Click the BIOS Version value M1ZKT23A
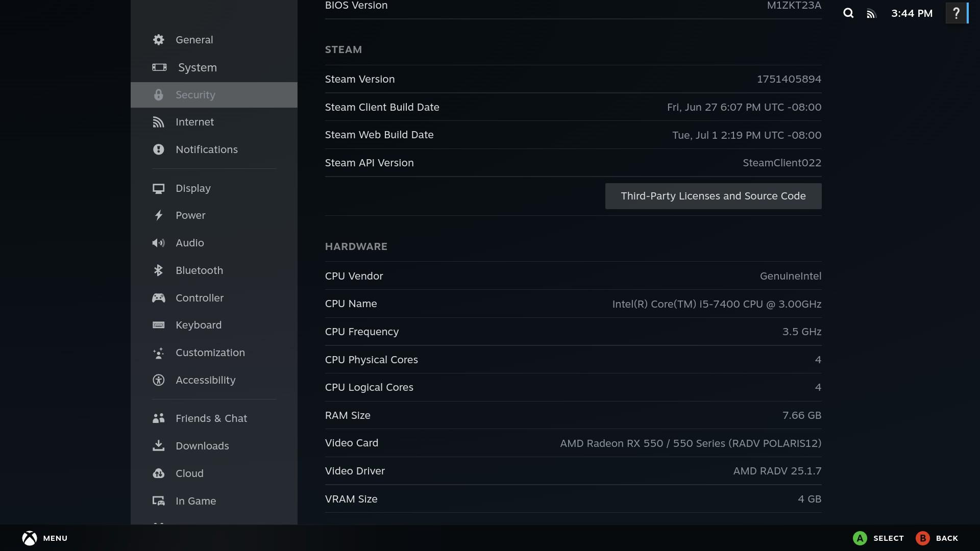 coord(794,5)
